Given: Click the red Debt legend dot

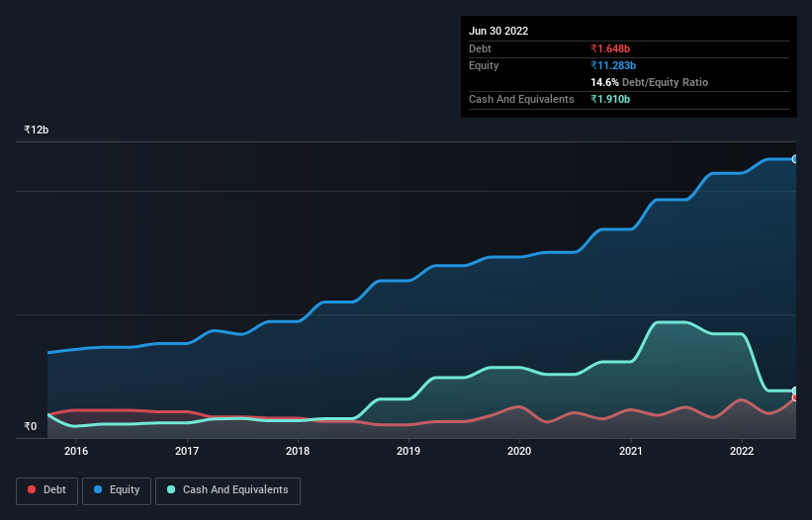Looking at the screenshot, I should tap(32, 489).
